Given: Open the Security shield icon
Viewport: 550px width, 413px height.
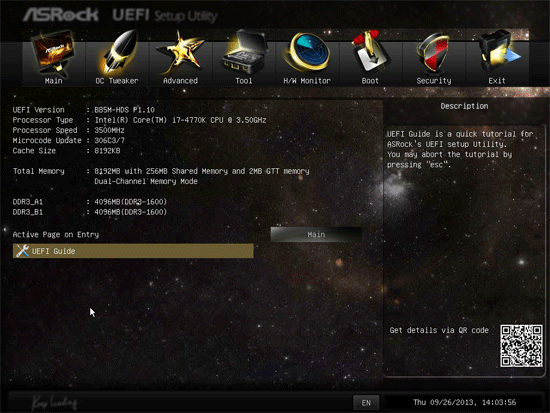Looking at the screenshot, I should tap(434, 53).
